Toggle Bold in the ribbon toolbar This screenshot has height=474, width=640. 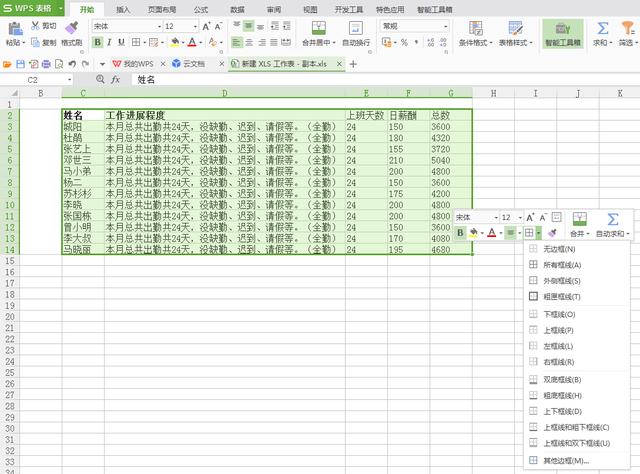(97, 43)
